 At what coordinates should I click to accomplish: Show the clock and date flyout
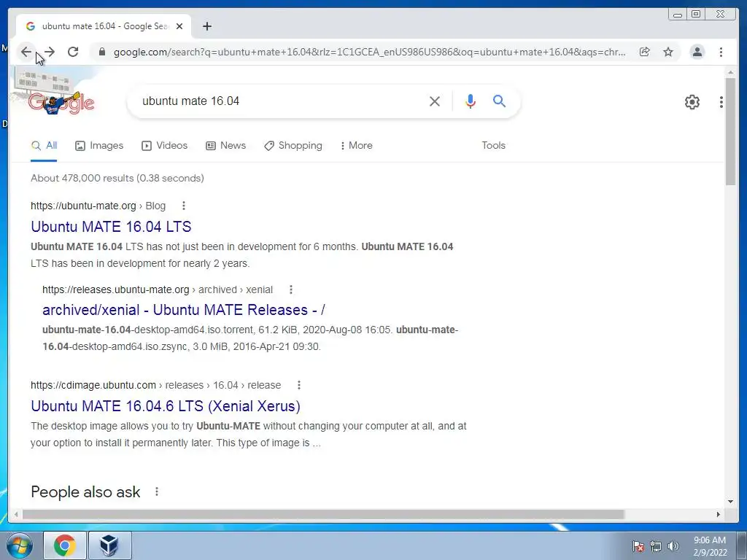point(710,546)
